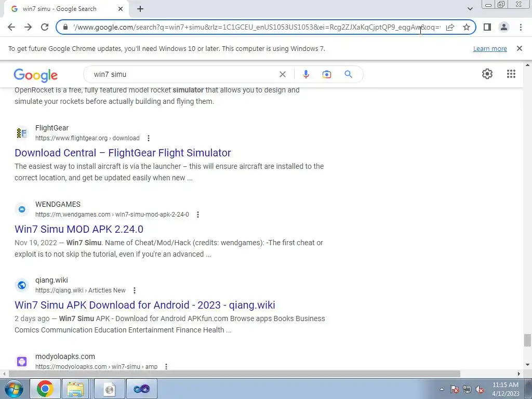Screen dimensions: 532x399
Task: Click the m.wendgames.com URL breadcrumb
Action: point(112,215)
